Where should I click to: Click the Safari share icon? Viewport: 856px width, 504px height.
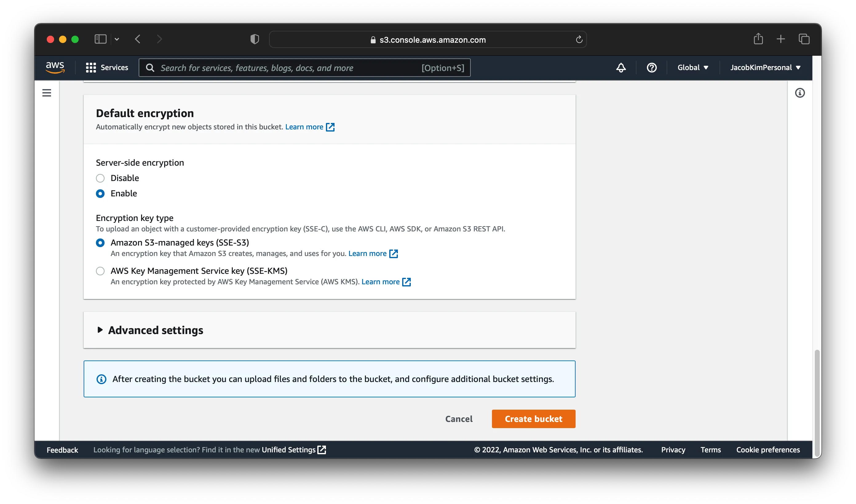[759, 39]
